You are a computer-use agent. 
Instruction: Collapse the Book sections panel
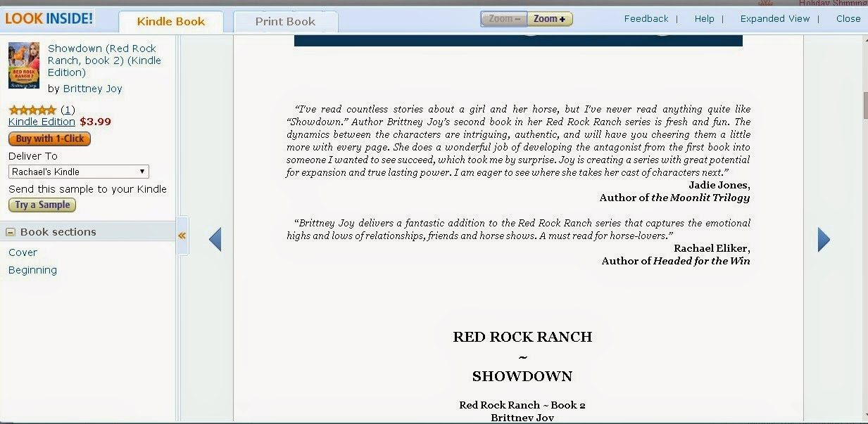pos(11,232)
